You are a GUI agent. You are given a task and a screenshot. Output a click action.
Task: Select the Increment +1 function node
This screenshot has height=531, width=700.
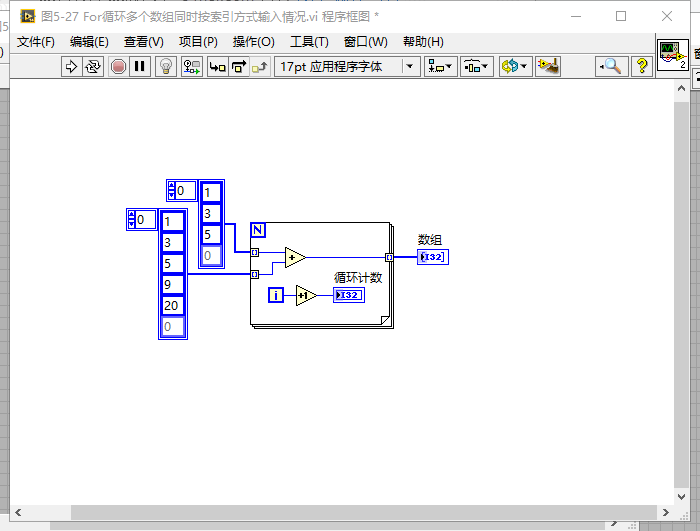306,296
